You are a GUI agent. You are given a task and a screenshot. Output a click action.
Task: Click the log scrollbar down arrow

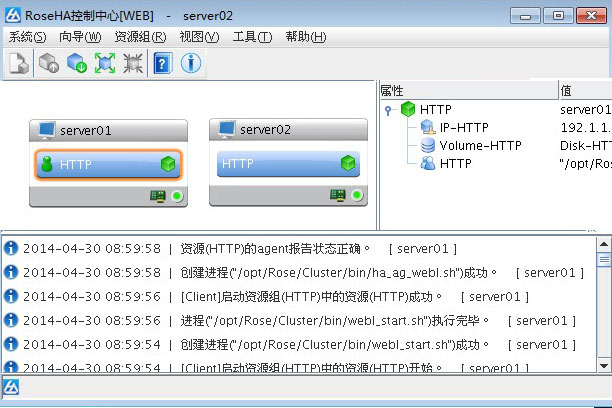coord(604,366)
